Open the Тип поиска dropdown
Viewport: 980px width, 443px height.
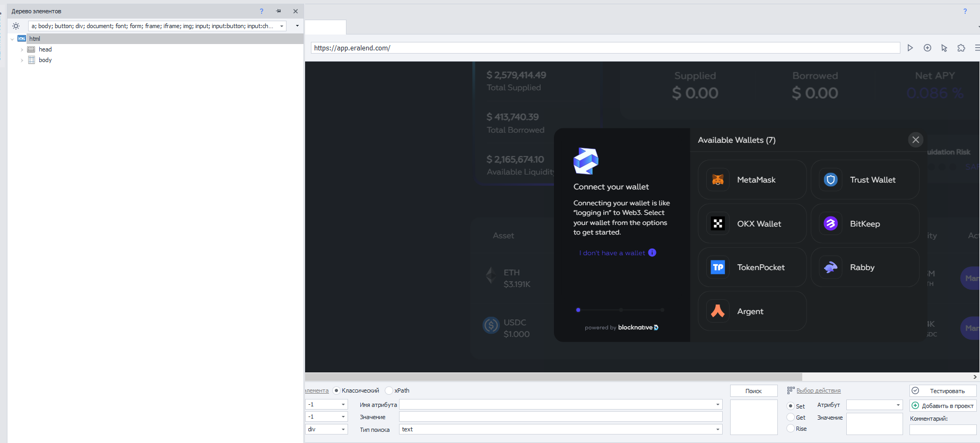click(x=561, y=429)
